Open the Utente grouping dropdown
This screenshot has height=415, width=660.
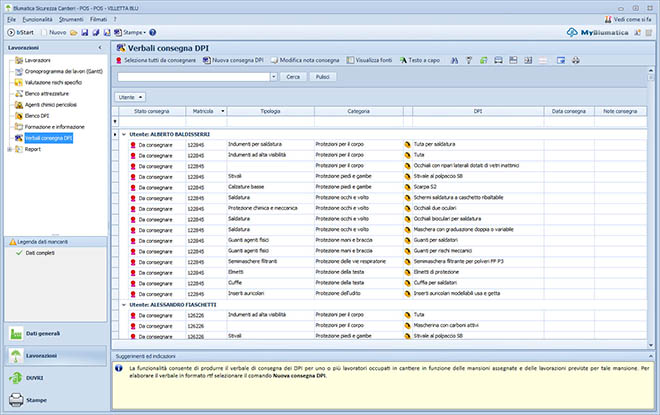click(131, 97)
